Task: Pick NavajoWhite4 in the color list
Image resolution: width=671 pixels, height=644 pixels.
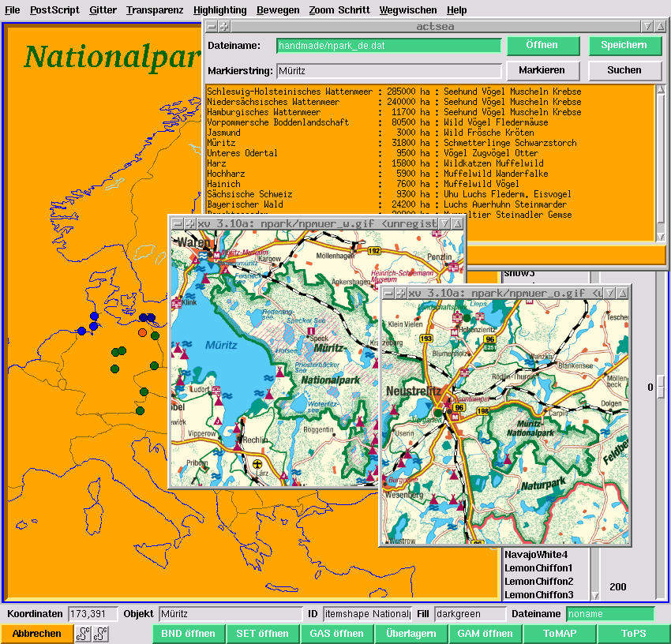Action: click(x=536, y=555)
